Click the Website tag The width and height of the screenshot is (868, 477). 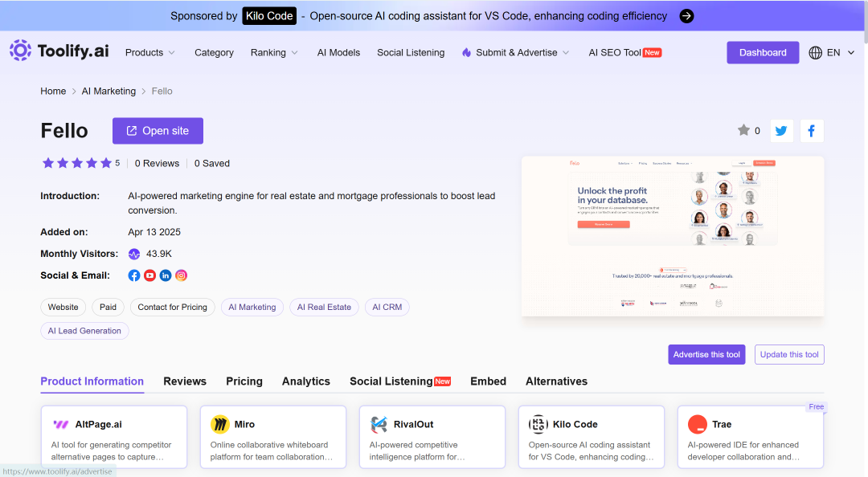tap(63, 307)
